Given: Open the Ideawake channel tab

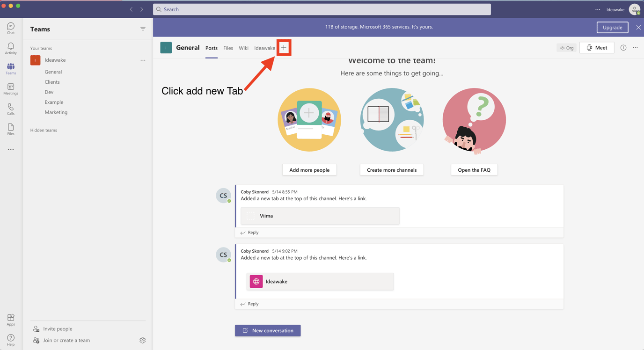Looking at the screenshot, I should pos(264,48).
